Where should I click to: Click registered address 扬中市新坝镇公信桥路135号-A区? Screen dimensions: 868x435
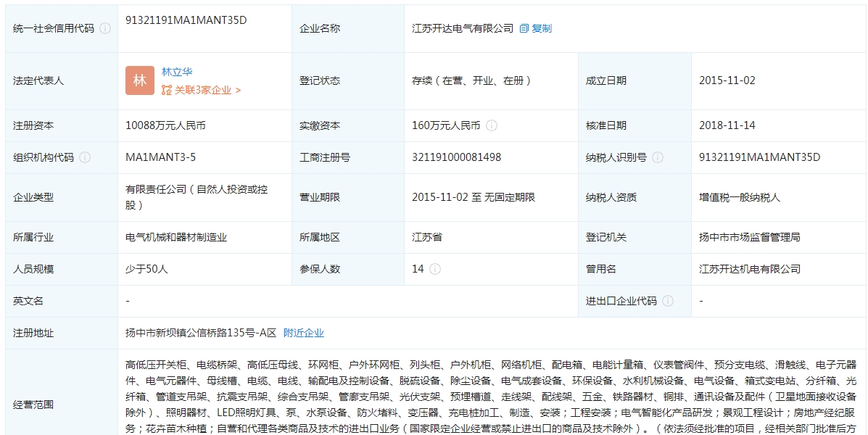(201, 333)
